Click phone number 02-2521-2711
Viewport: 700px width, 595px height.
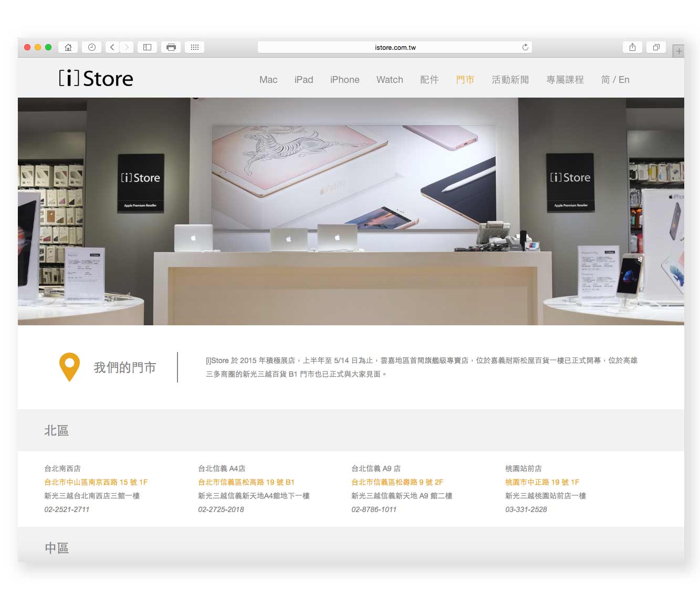(x=67, y=509)
